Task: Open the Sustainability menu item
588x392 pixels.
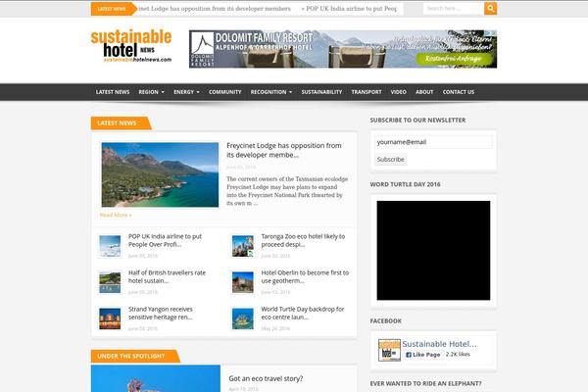Action: pos(321,92)
